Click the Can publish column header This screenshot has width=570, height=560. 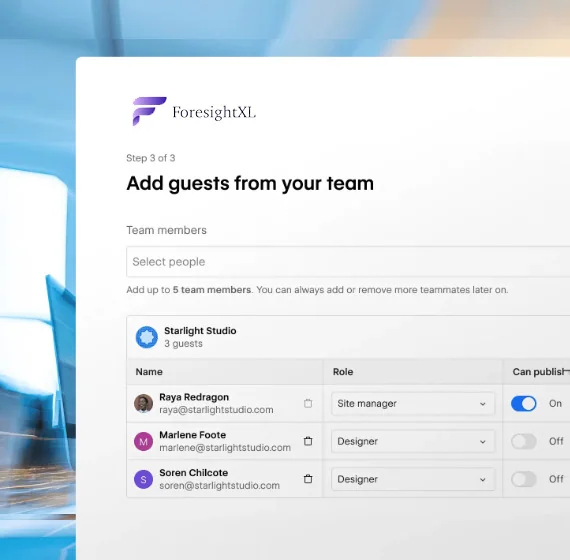[x=541, y=372]
